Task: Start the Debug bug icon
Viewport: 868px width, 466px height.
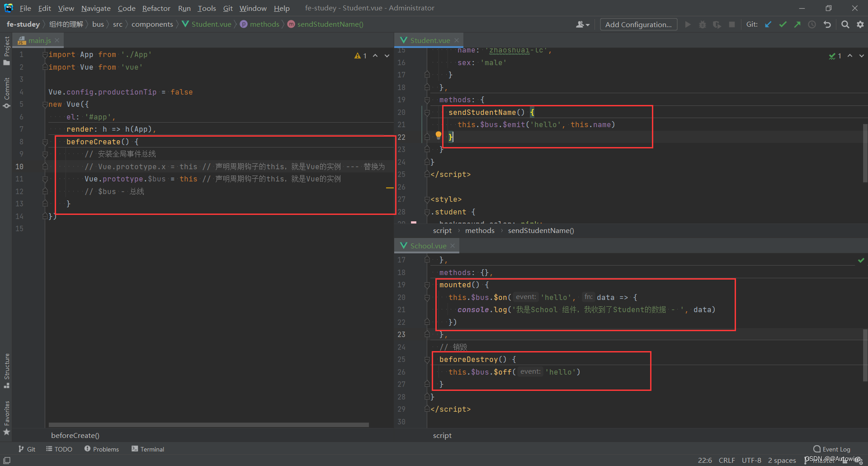Action: point(703,24)
